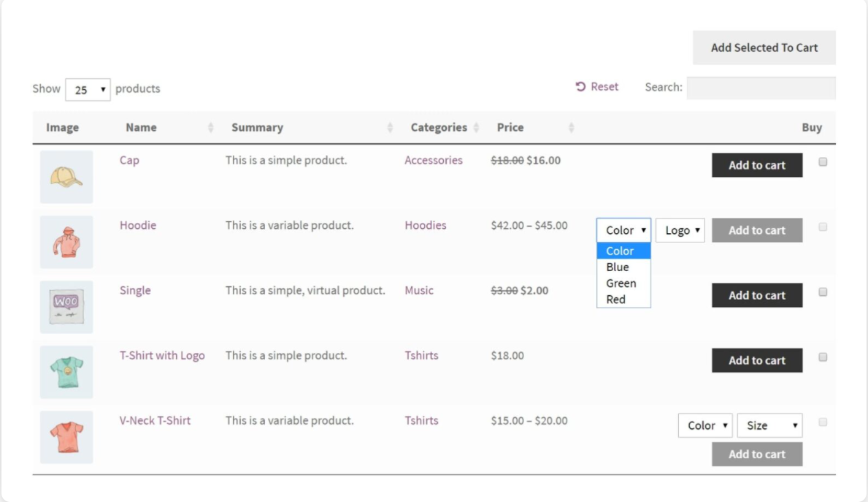Add the Cap to cart

pyautogui.click(x=757, y=165)
